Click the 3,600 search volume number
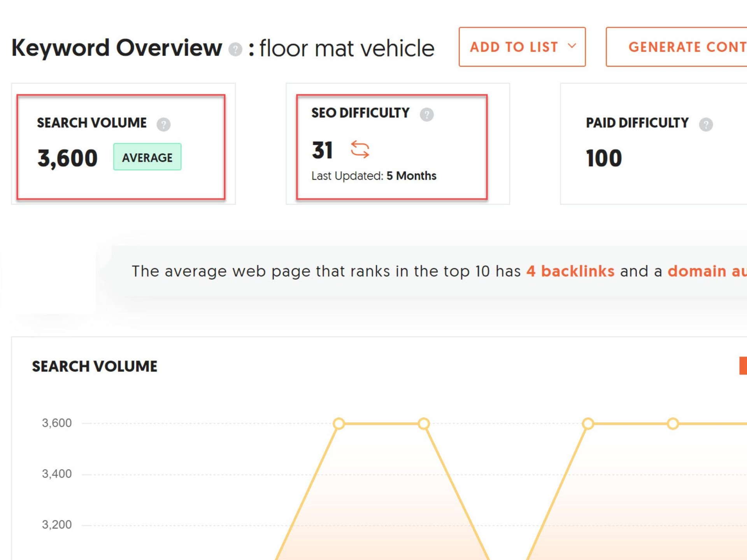Viewport: 747px width, 560px height. click(x=67, y=158)
